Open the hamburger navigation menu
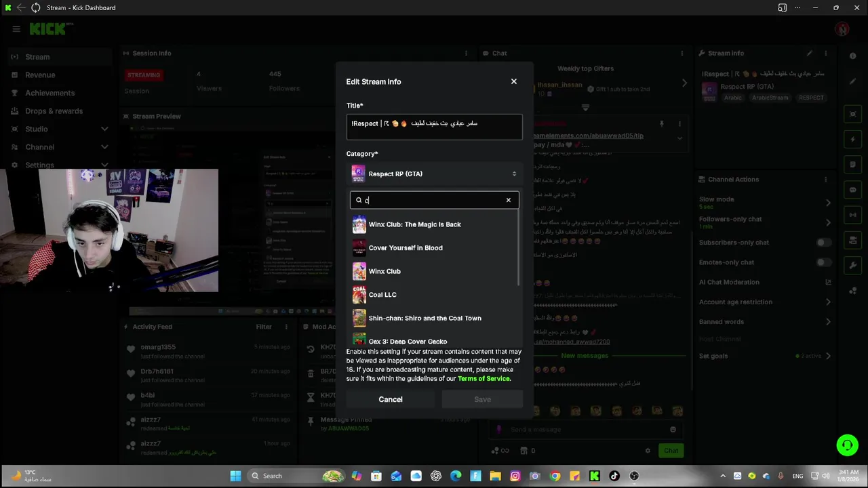Viewport: 868px width, 488px height. [x=16, y=29]
